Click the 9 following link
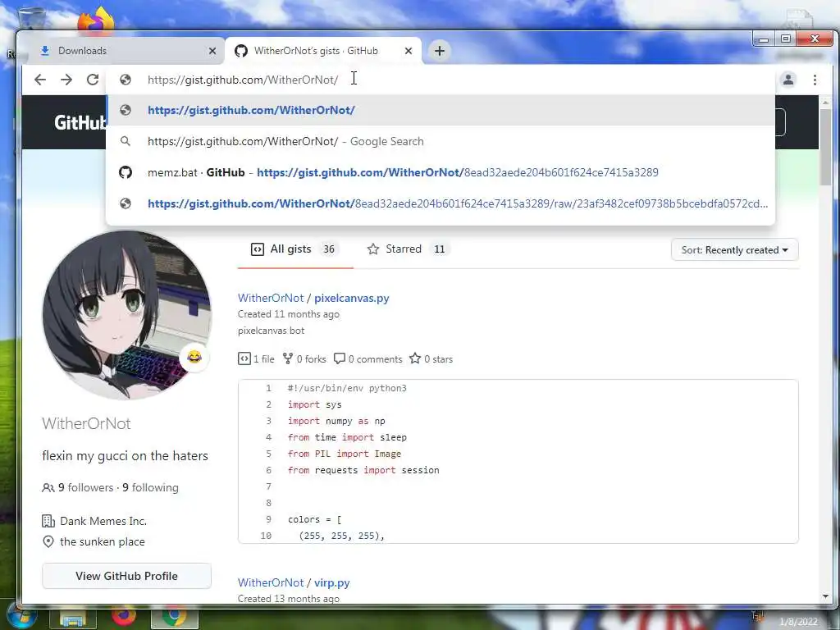Image resolution: width=840 pixels, height=630 pixels. (x=151, y=487)
